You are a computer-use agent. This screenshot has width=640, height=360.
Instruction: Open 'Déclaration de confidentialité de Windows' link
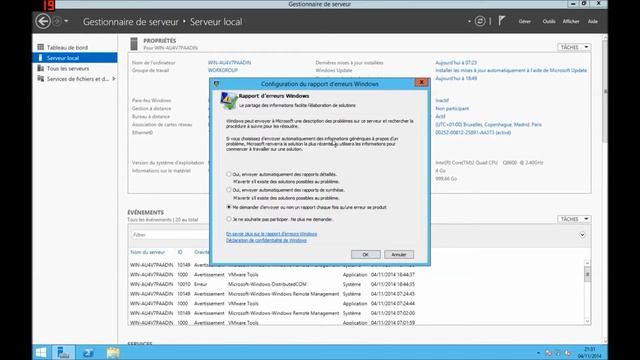(266, 240)
